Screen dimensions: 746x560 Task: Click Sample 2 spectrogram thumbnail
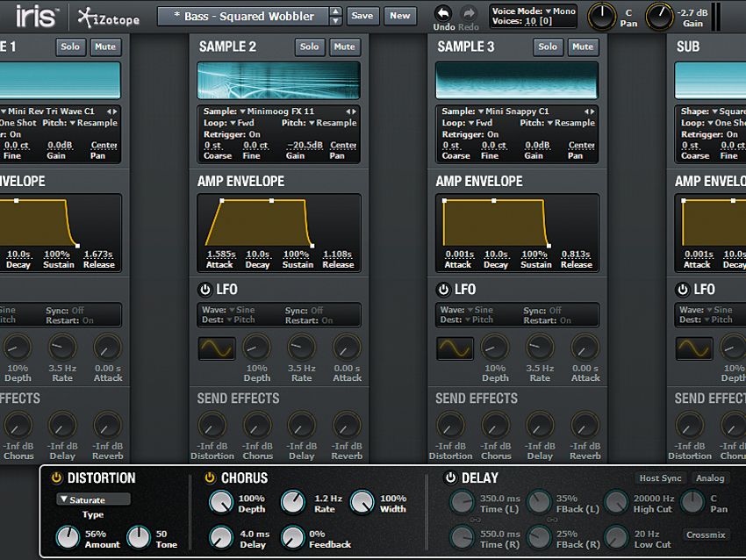pos(278,81)
